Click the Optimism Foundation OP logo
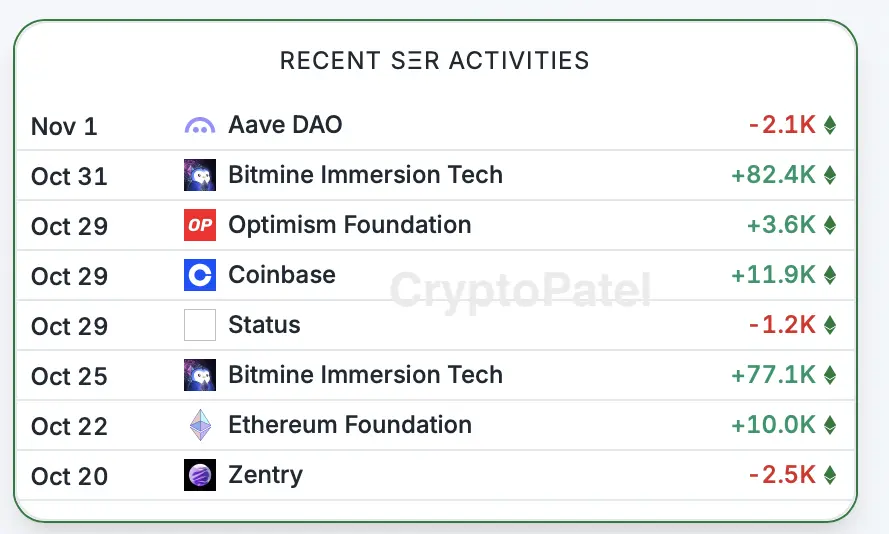The image size is (889, 534). (200, 225)
